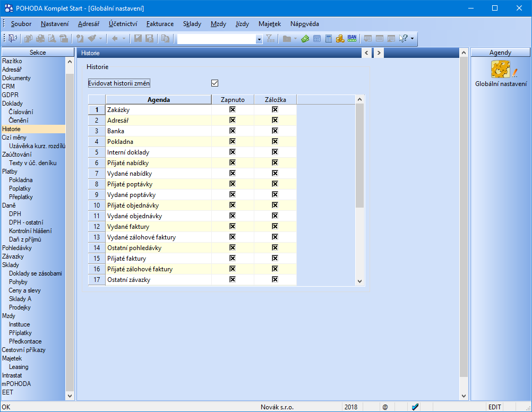532x412 pixels.
Task: Click the greyed print preview toolbar icon
Action: (x=52, y=38)
